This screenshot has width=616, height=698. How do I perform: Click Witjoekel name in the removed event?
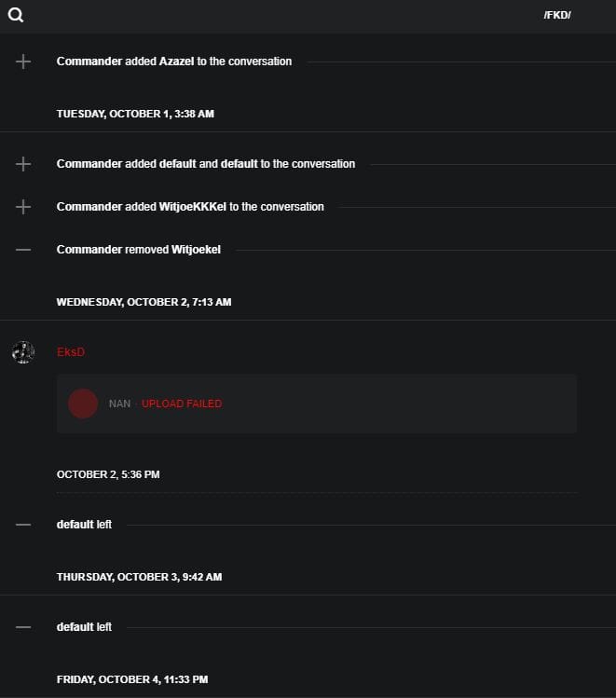(x=196, y=250)
